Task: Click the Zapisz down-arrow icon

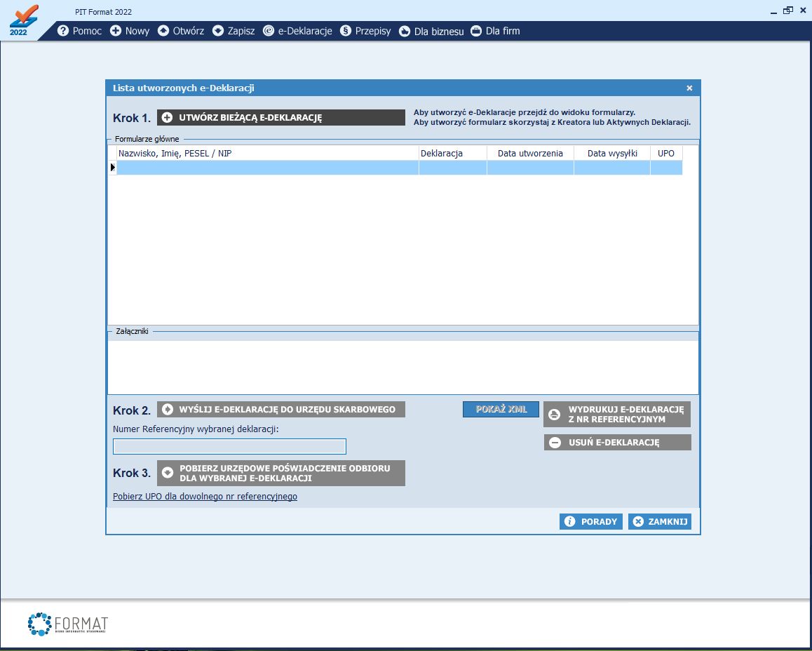Action: point(218,31)
